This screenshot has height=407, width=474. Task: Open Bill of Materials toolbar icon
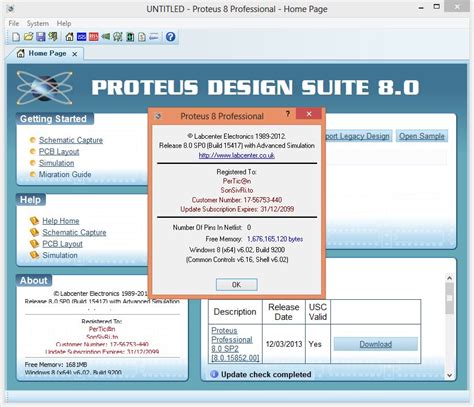pos(142,37)
